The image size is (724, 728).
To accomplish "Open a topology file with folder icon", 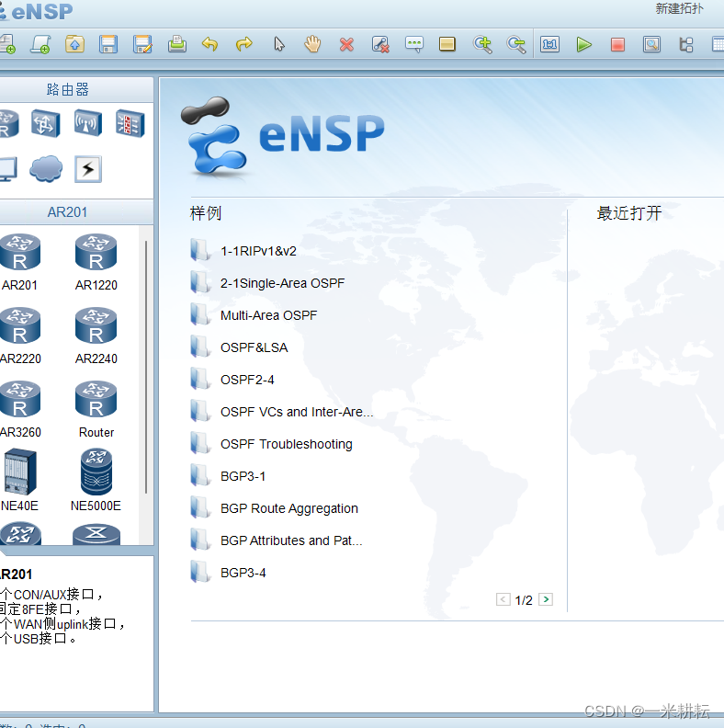I will (74, 44).
